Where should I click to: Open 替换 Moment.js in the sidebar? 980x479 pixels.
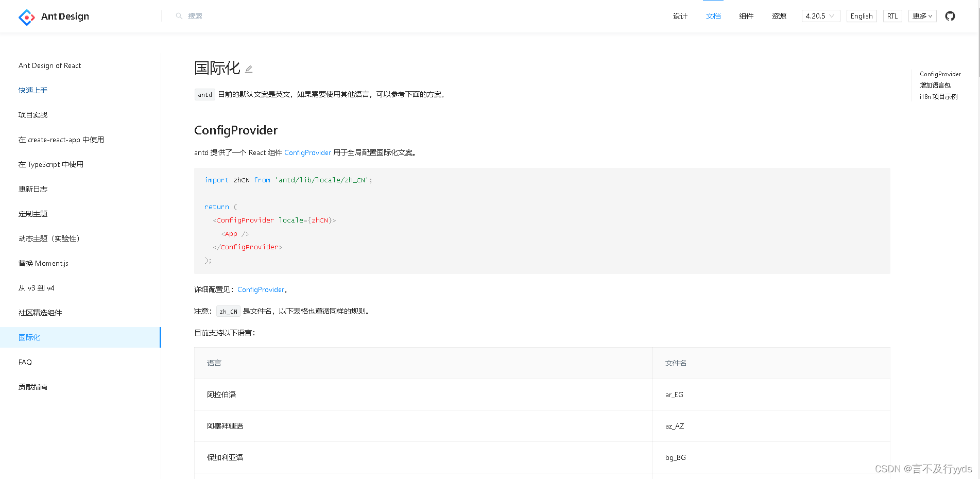pyautogui.click(x=43, y=263)
